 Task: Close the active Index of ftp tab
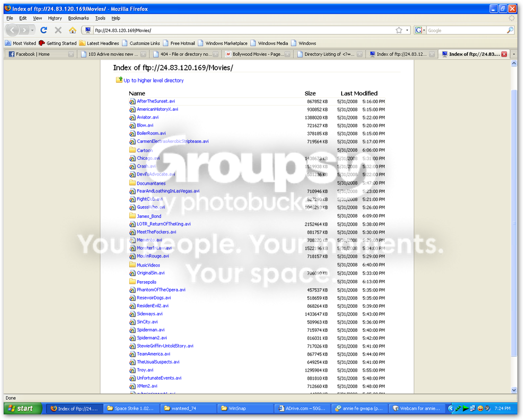[x=504, y=54]
